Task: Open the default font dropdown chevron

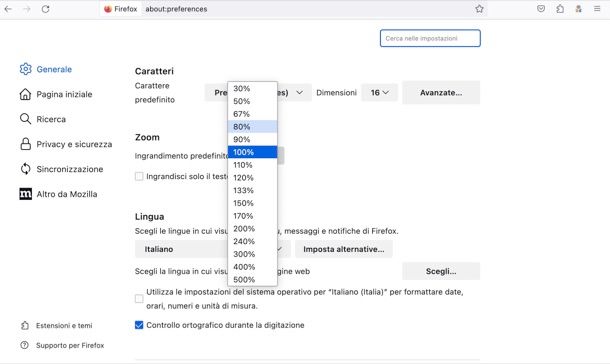Action: (299, 93)
